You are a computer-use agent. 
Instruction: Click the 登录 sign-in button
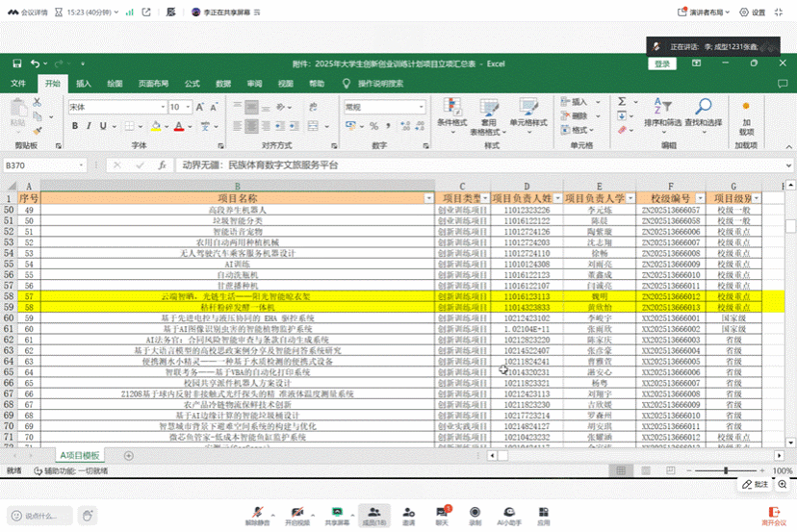coord(662,63)
